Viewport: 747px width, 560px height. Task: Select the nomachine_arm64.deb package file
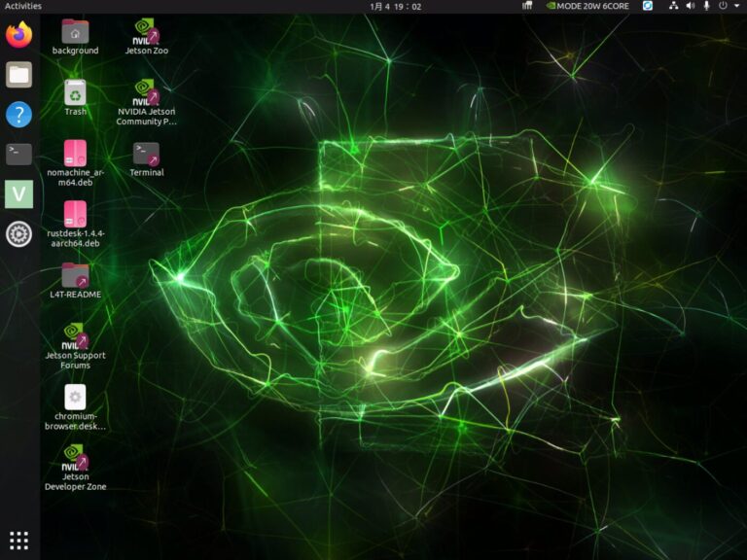[75, 154]
